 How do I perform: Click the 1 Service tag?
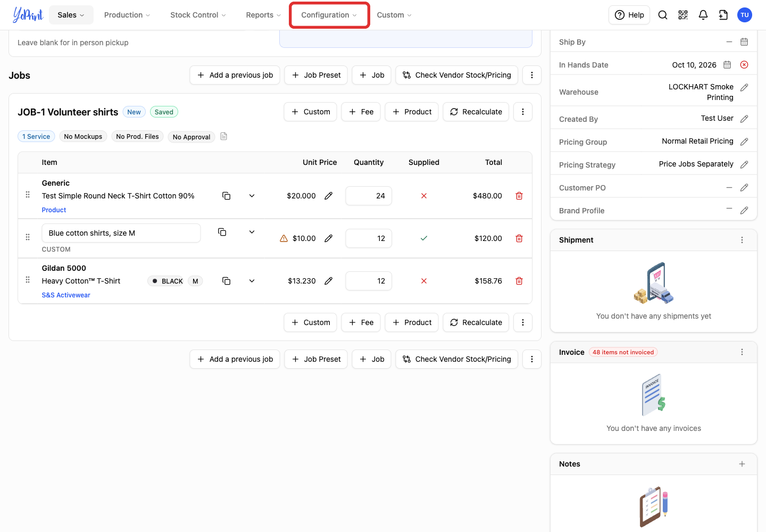36,137
